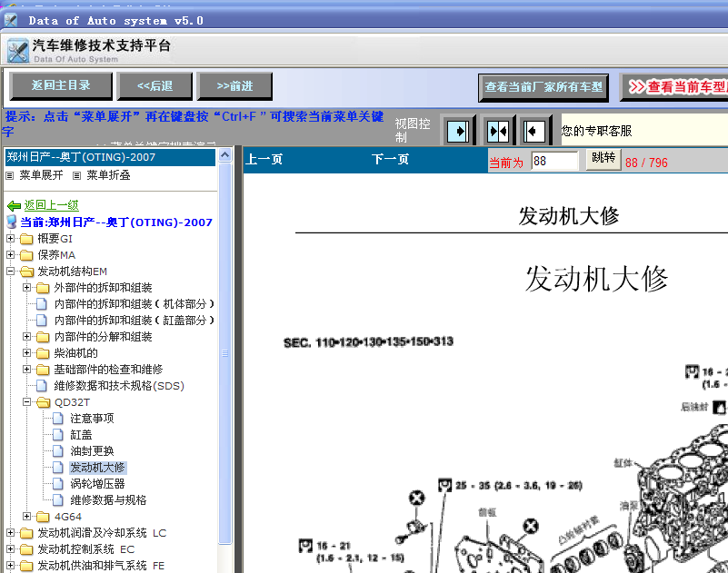The height and width of the screenshot is (573, 728).
Task: Click the 发动机结构EM open folder icon
Action: (26, 272)
